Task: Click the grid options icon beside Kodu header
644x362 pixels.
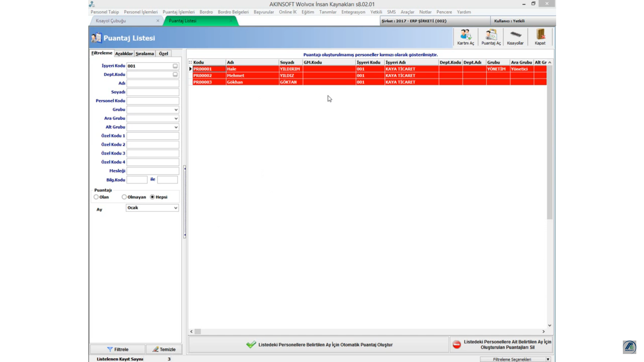Action: pyautogui.click(x=190, y=62)
